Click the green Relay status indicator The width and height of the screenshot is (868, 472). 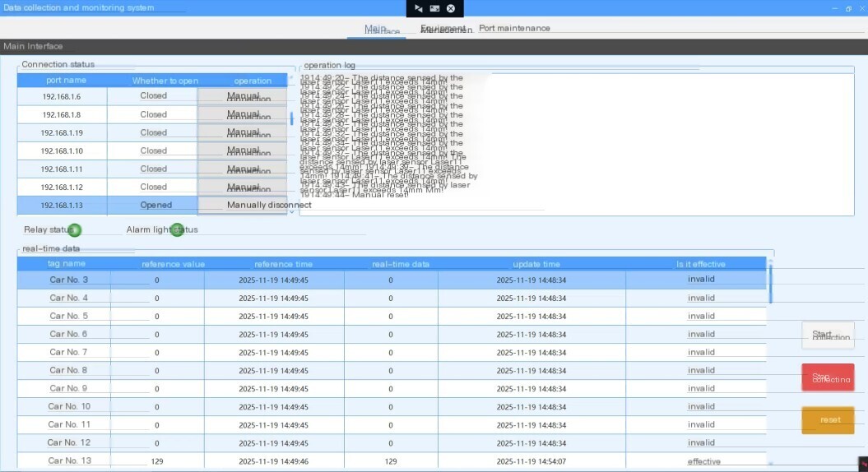coord(74,229)
